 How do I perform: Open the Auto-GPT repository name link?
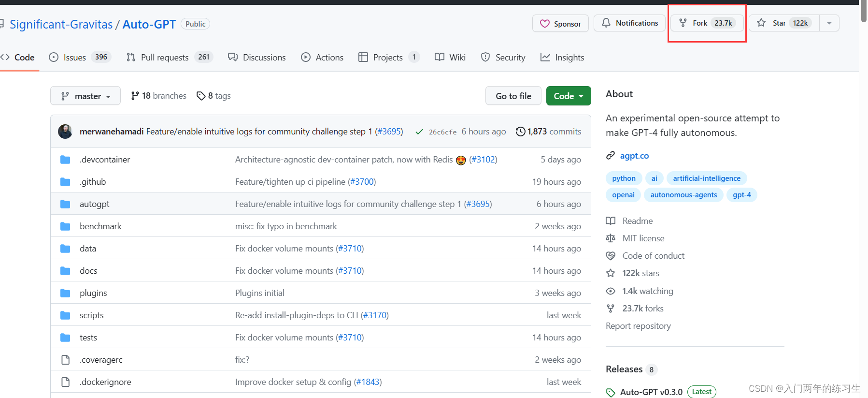point(149,24)
